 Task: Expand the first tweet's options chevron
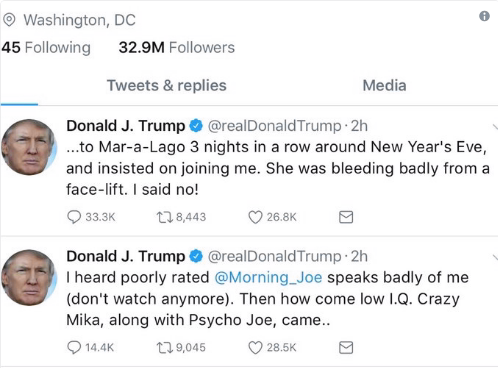coord(495,126)
